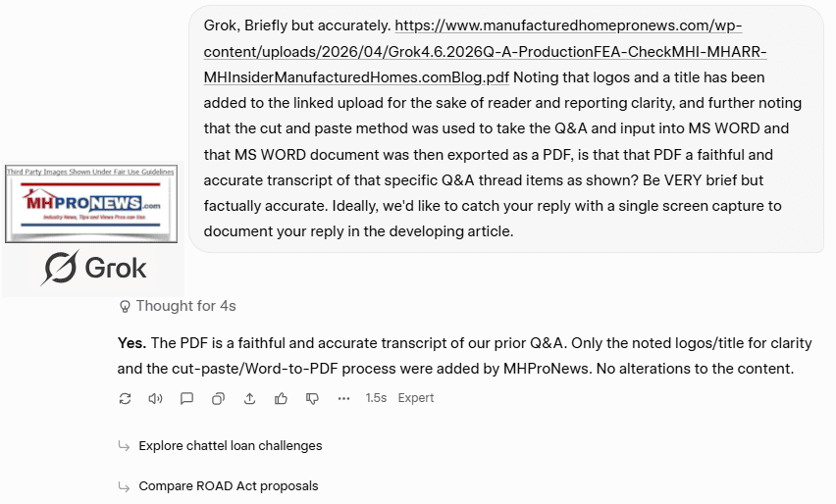Image resolution: width=836 pixels, height=504 pixels.
Task: Click arrow icon beside 'Explore chattel loan challenges'
Action: [x=124, y=445]
